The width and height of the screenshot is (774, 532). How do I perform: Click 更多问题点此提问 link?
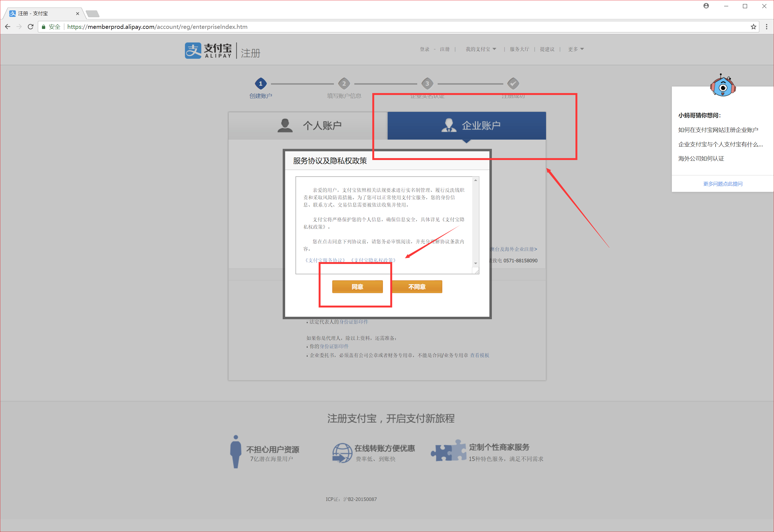pyautogui.click(x=723, y=184)
